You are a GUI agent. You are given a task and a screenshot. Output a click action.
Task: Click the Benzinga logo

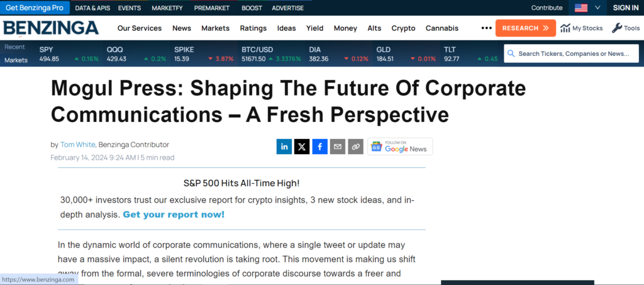pos(51,28)
